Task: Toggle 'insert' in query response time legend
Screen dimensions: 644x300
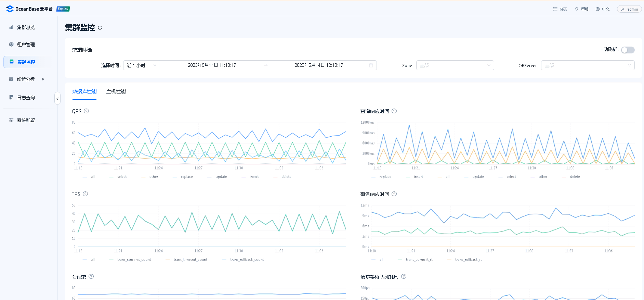Action: (x=415, y=177)
